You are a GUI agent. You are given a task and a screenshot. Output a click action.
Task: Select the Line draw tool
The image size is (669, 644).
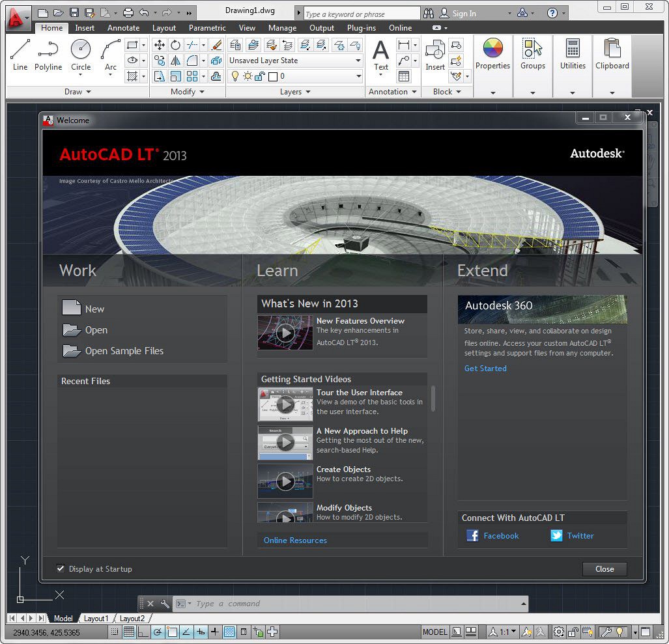(x=20, y=55)
